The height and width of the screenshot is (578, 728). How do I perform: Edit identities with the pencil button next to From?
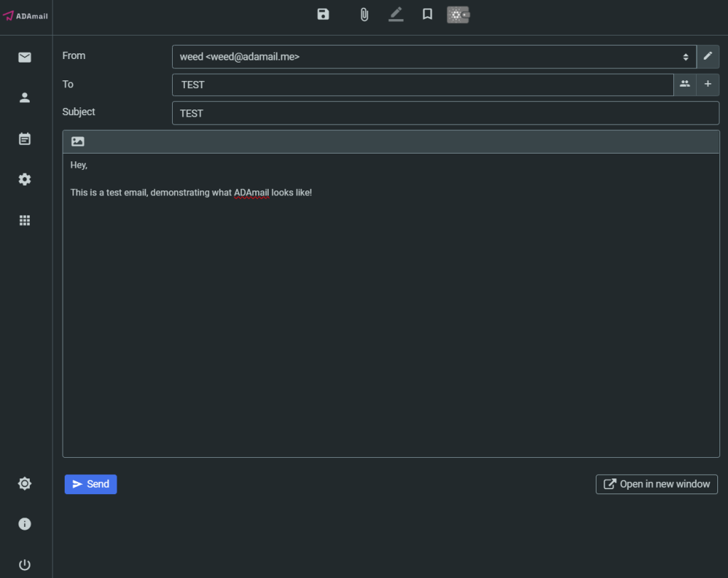pos(707,56)
